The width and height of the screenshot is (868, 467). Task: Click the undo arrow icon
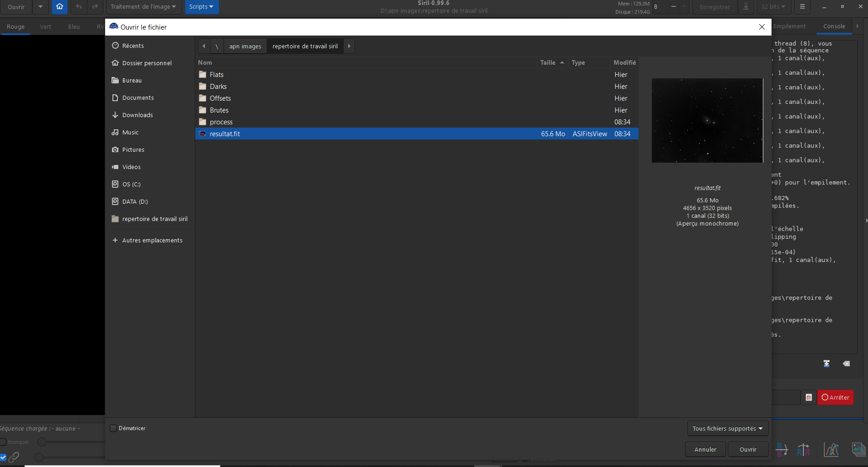click(79, 6)
